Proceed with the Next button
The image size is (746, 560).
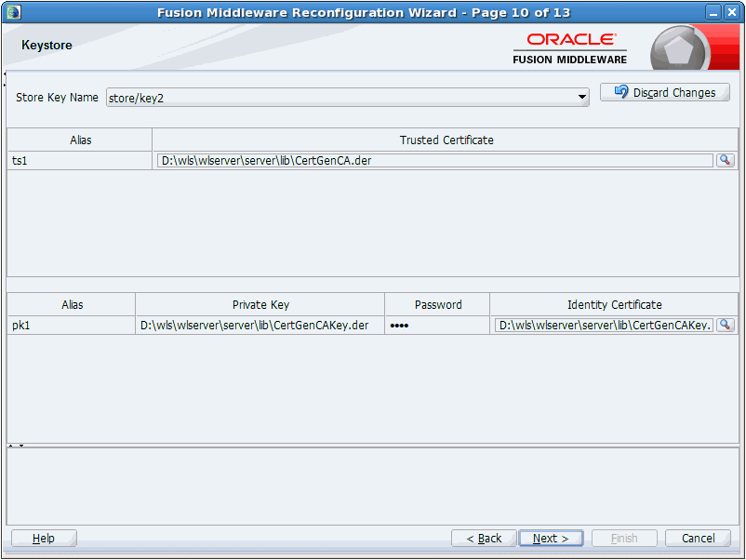coord(551,538)
